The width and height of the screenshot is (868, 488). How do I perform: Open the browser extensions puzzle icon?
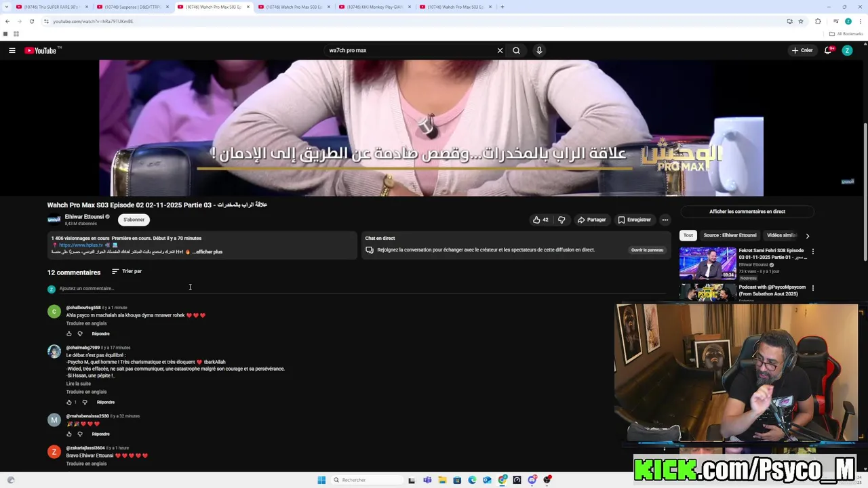pos(818,21)
